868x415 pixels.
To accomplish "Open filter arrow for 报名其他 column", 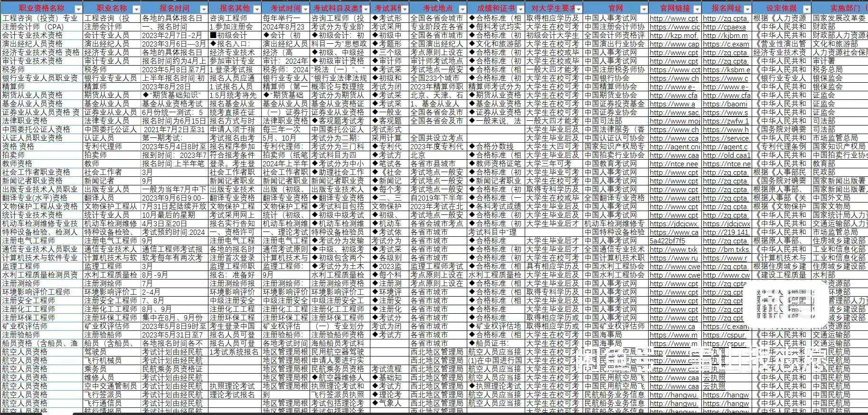I will [257, 9].
